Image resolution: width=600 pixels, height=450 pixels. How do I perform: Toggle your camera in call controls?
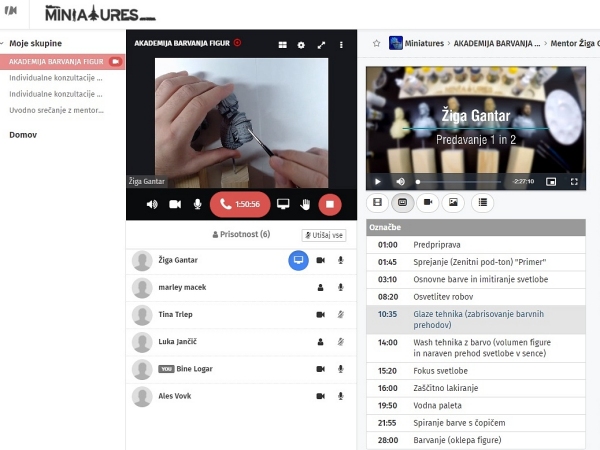175,204
